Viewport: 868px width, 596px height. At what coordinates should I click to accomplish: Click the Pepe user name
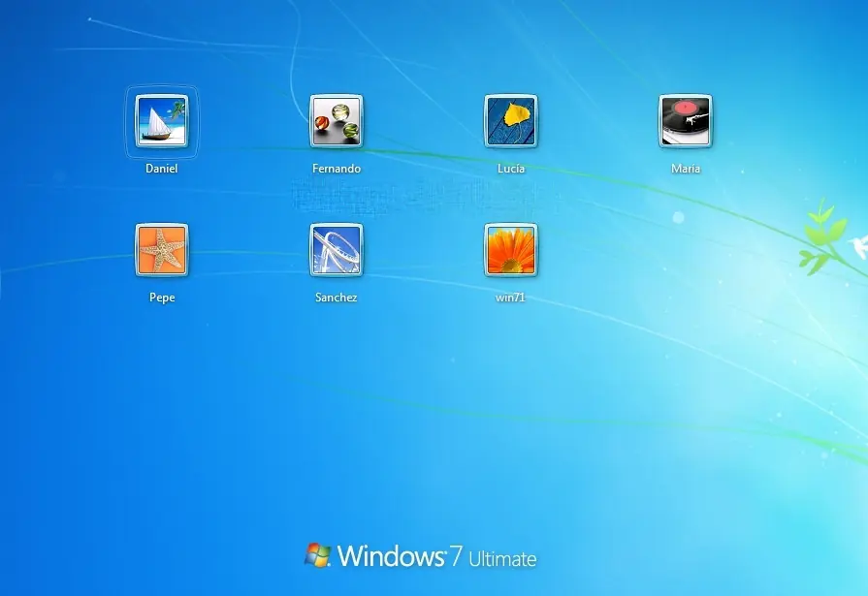162,298
